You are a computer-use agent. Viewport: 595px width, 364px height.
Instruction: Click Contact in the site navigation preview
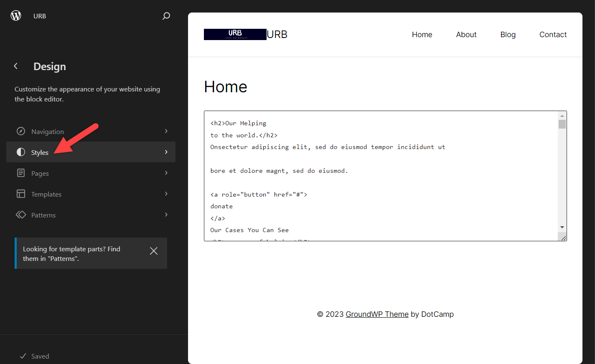[x=553, y=34]
